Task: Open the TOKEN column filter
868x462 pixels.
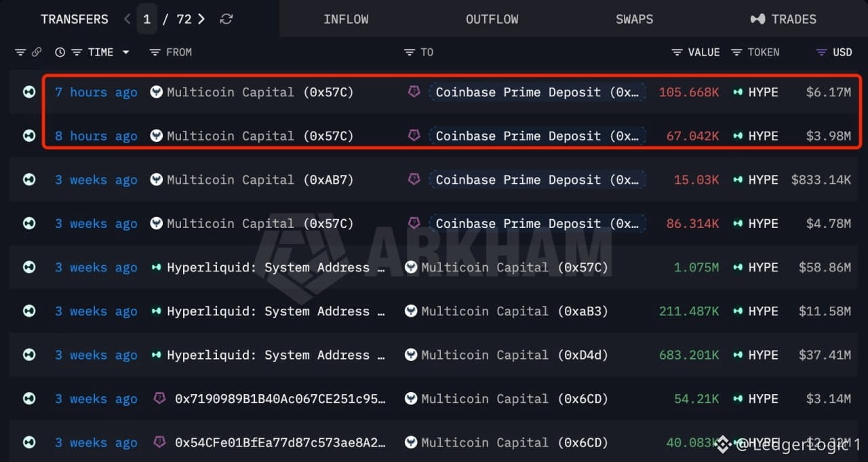Action: point(736,52)
